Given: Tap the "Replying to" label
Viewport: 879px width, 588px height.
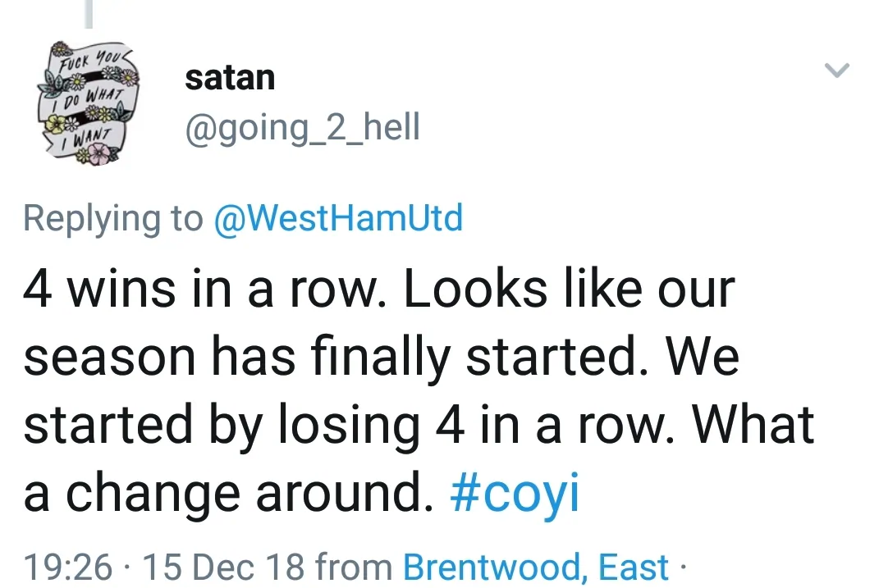Looking at the screenshot, I should (112, 218).
